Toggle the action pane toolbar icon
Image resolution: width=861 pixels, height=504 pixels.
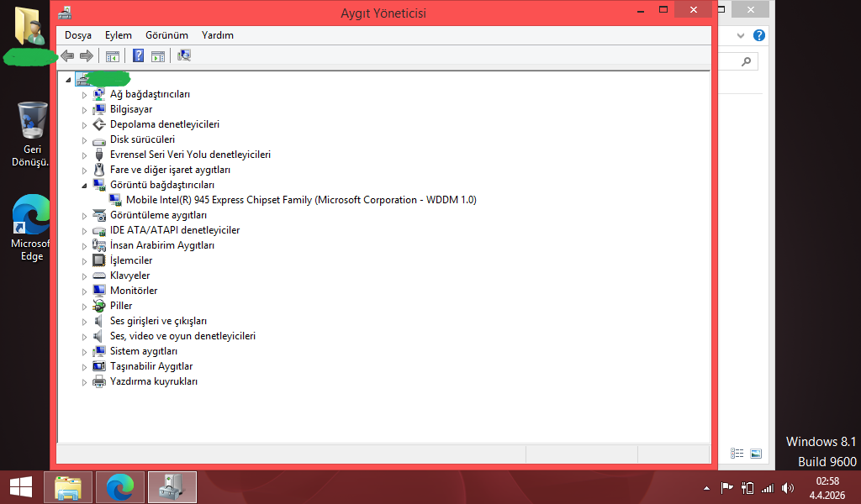tap(158, 56)
